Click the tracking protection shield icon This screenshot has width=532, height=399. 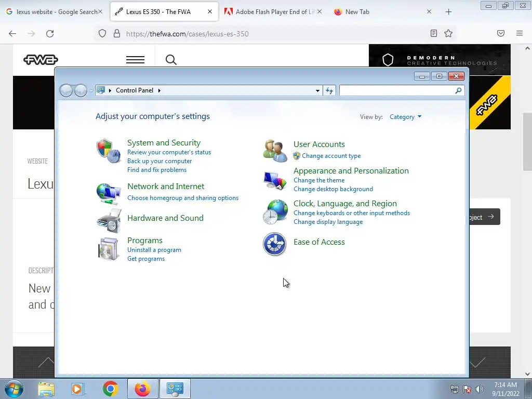click(102, 33)
